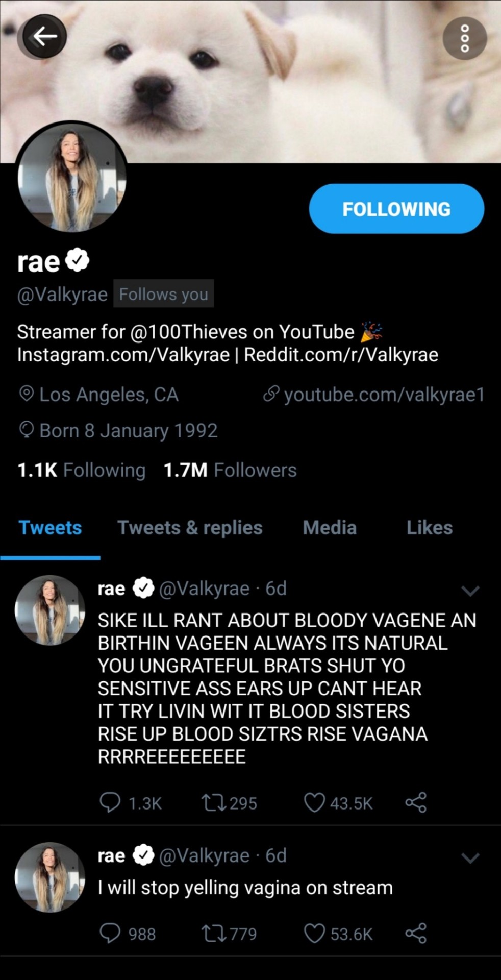Select the Likes tab

(430, 528)
